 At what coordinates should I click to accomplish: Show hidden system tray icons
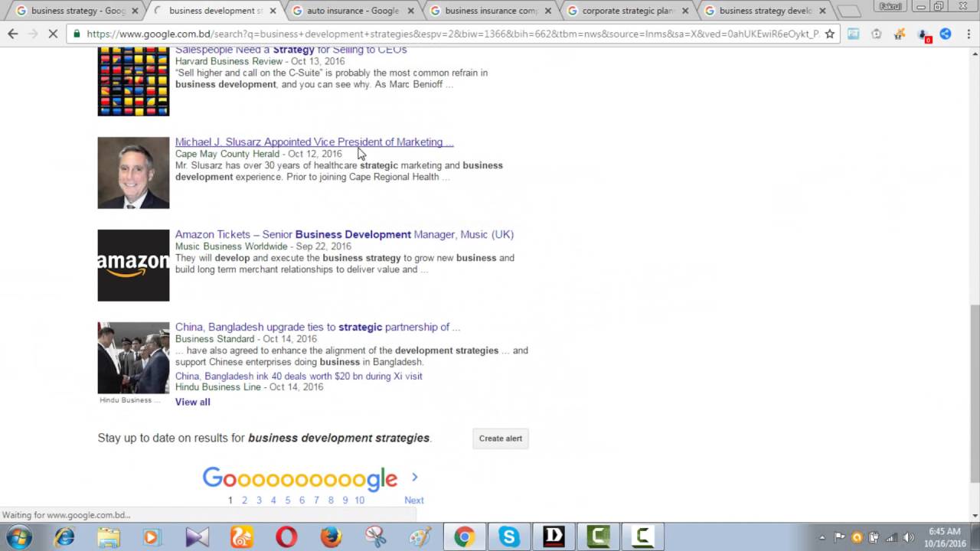(x=822, y=537)
